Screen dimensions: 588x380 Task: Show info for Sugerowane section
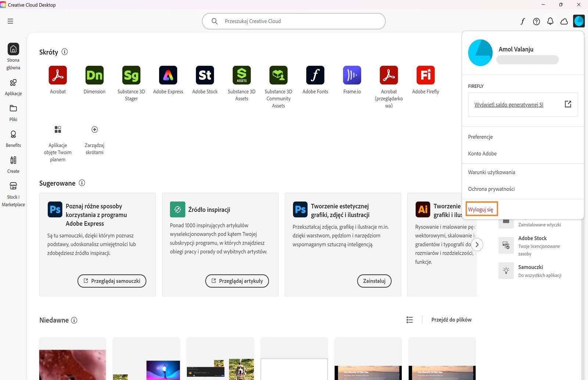pyautogui.click(x=82, y=183)
